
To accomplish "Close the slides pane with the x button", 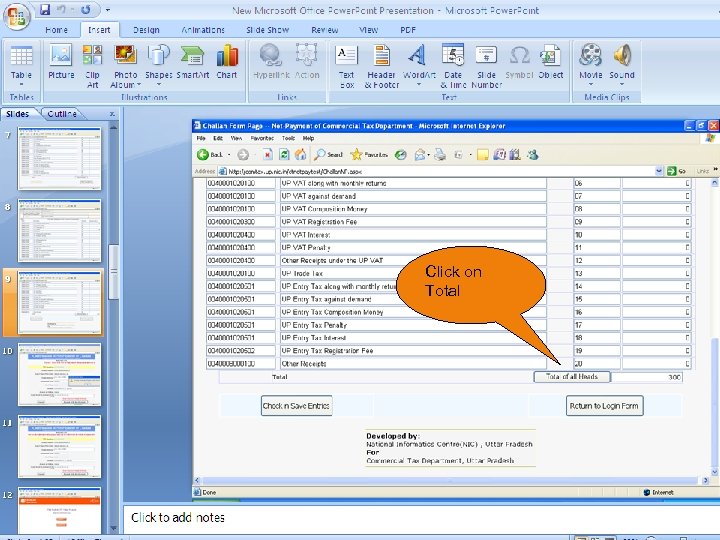I will 112,114.
